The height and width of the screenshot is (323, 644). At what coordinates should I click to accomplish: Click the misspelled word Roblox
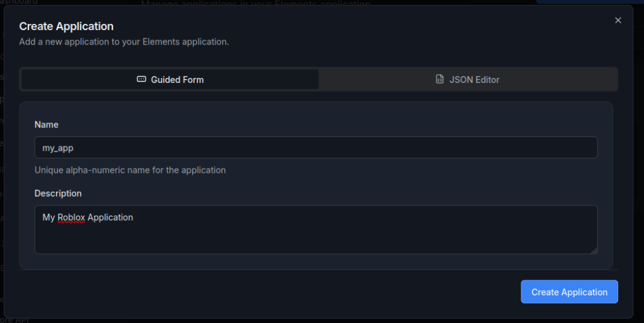coord(71,217)
